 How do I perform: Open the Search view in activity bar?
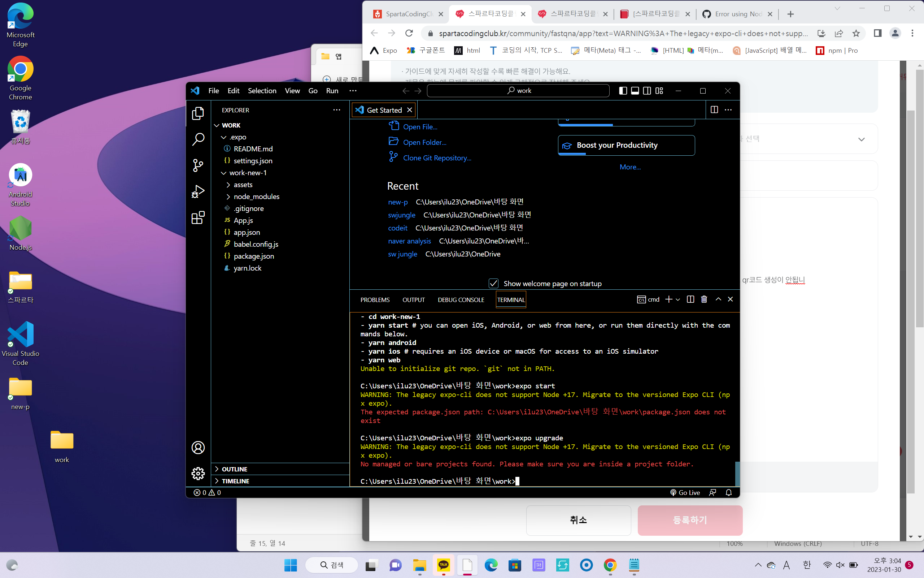(198, 139)
